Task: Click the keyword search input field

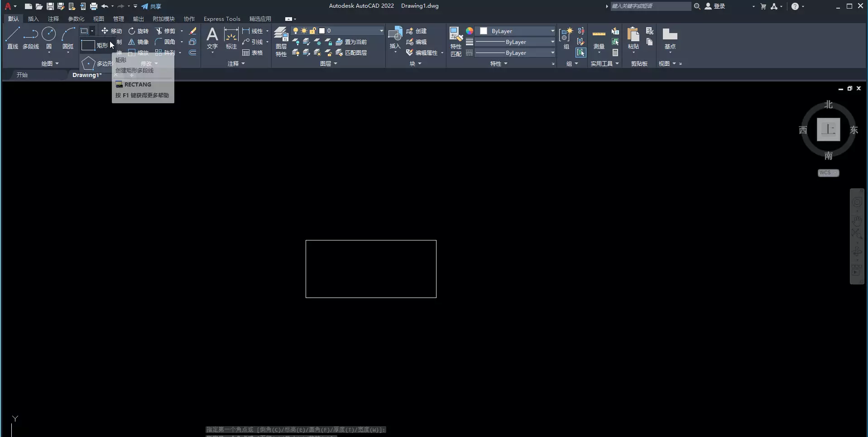Action: (x=650, y=6)
